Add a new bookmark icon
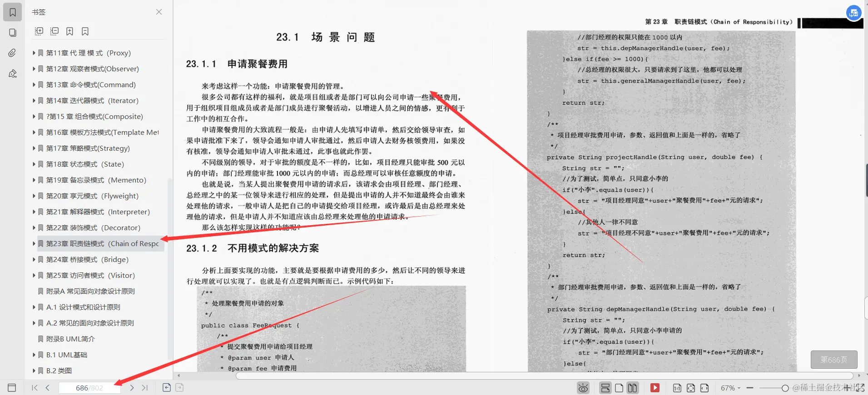Image resolution: width=868 pixels, height=395 pixels. [x=69, y=31]
